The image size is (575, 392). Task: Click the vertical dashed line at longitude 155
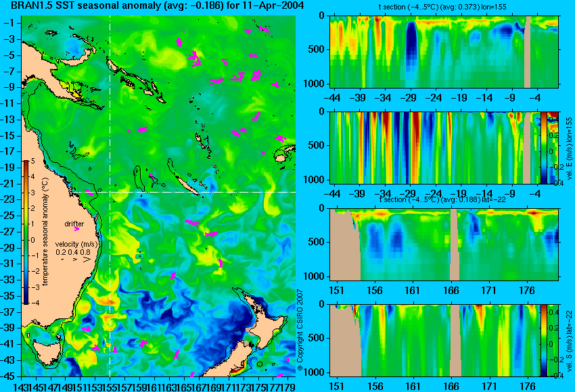(110, 196)
